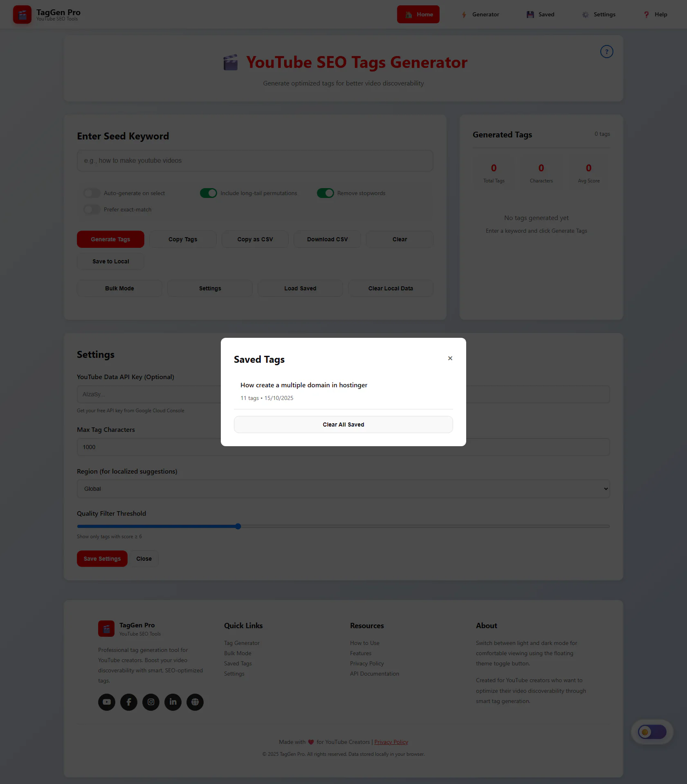Click the seed keyword input field
The width and height of the screenshot is (687, 784).
coord(255,161)
